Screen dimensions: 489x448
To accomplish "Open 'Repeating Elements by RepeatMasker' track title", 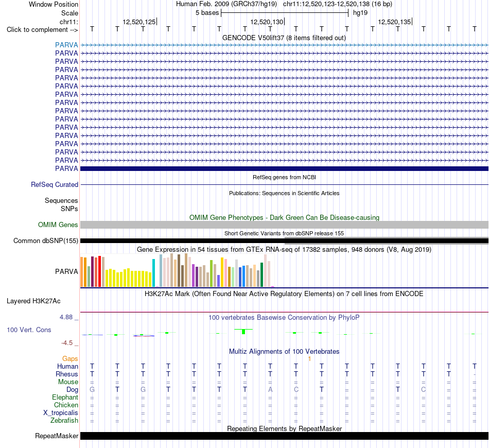I will click(x=284, y=428).
